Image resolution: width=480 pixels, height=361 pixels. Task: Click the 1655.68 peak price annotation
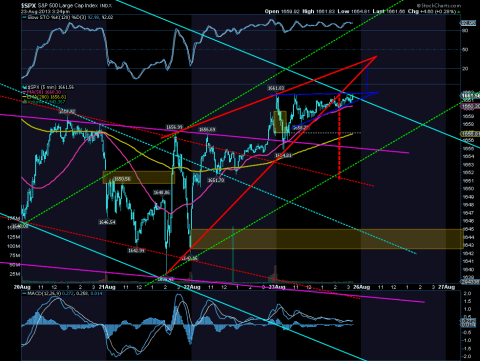click(207, 130)
